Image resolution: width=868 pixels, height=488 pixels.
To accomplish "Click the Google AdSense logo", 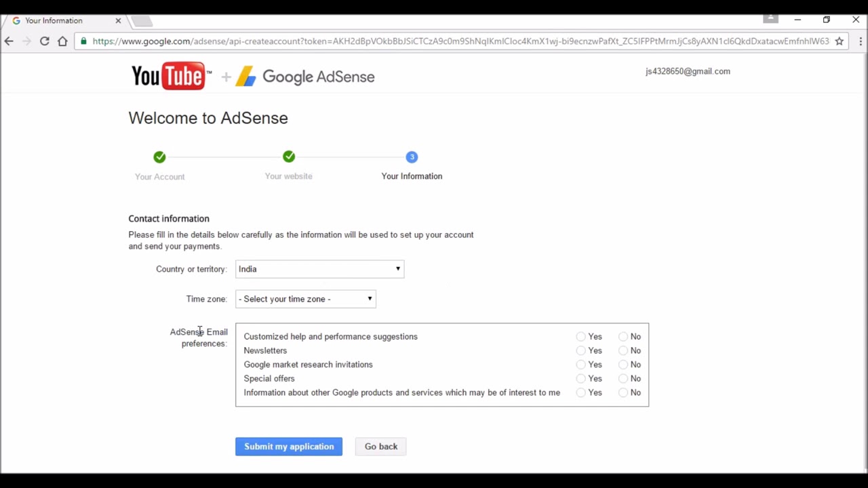I will click(x=305, y=77).
